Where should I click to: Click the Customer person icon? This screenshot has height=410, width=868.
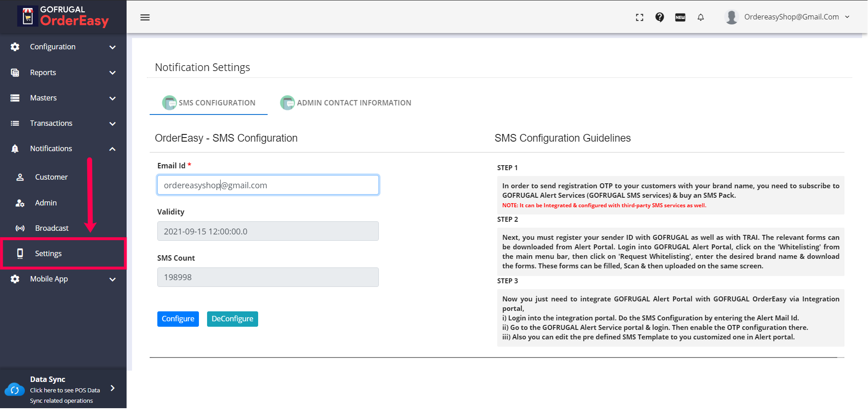[20, 177]
